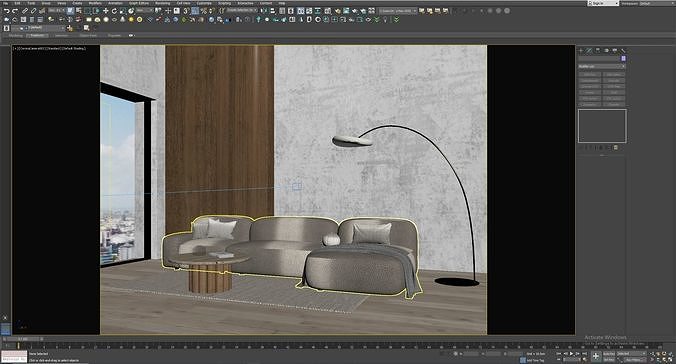
Task: Click the Redo arrow icon
Action: (x=15, y=10)
